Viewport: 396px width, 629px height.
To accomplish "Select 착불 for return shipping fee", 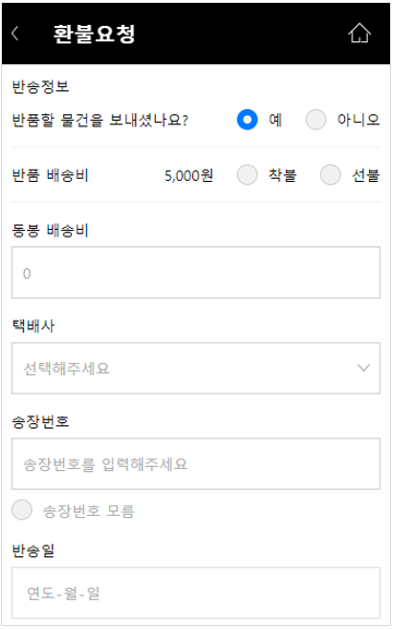I will click(x=247, y=175).
